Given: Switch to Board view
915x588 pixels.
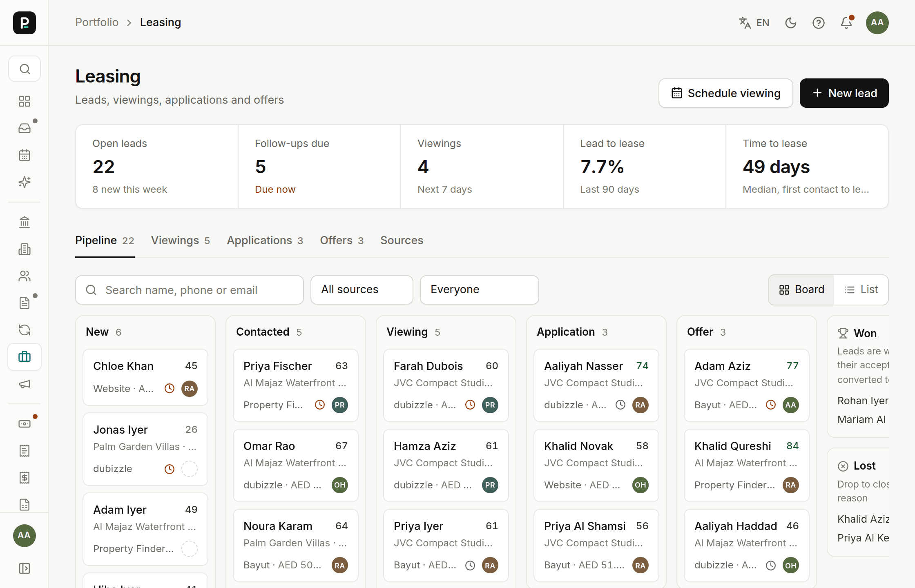Looking at the screenshot, I should [x=801, y=290].
